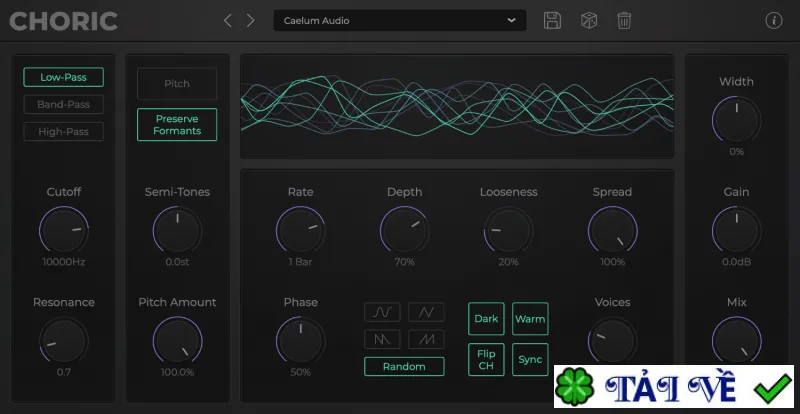Click the 0.7 resonance value
Screen dimensions: 800x414
coord(64,372)
